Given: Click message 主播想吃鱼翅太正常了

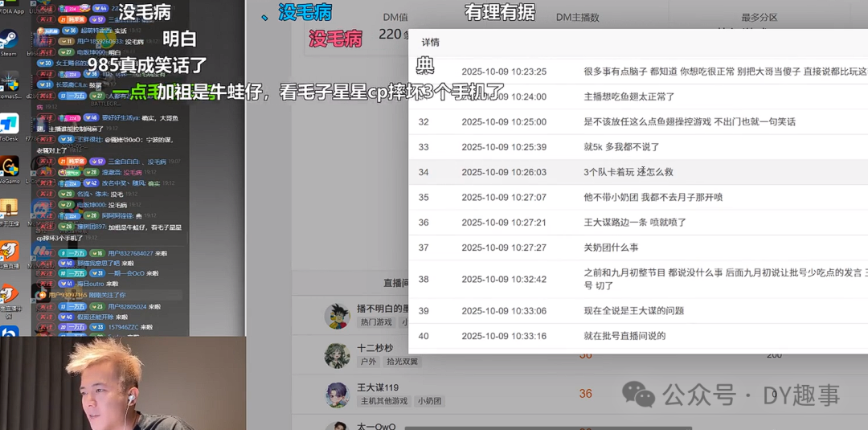Looking at the screenshot, I should (629, 96).
